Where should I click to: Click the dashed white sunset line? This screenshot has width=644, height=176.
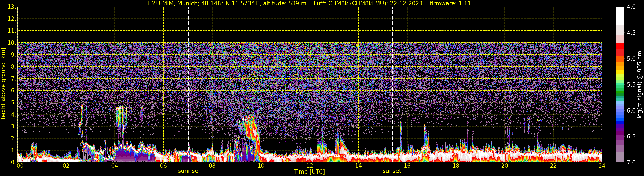tap(392, 85)
